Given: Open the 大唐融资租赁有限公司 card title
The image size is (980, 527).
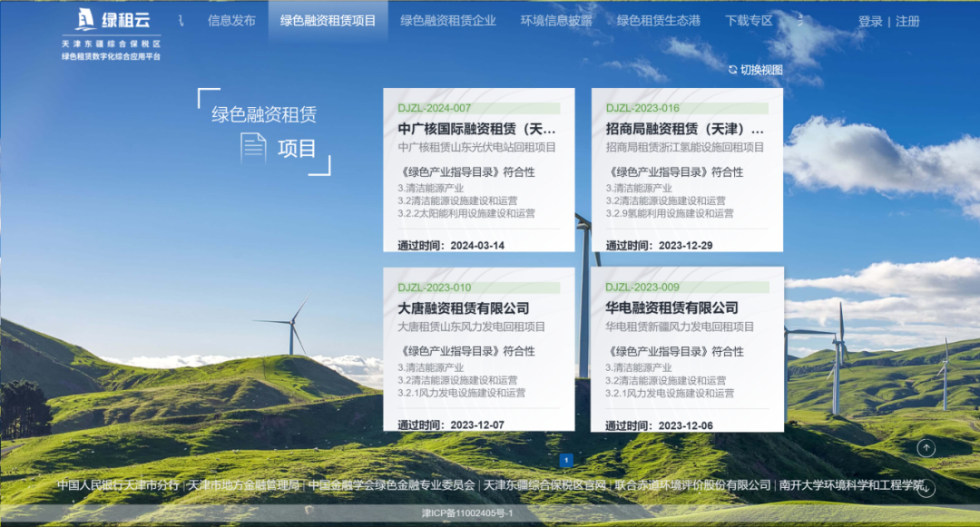Looking at the screenshot, I should click(464, 308).
